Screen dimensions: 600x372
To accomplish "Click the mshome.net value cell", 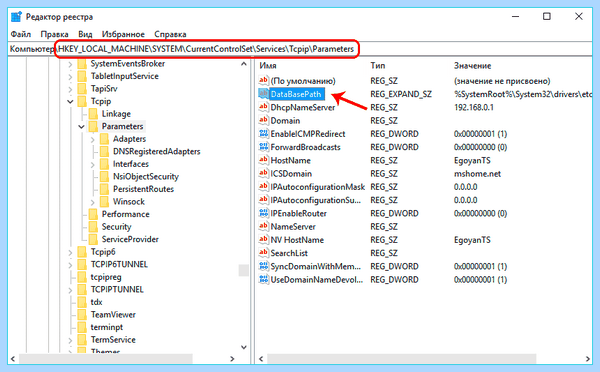I will click(477, 173).
